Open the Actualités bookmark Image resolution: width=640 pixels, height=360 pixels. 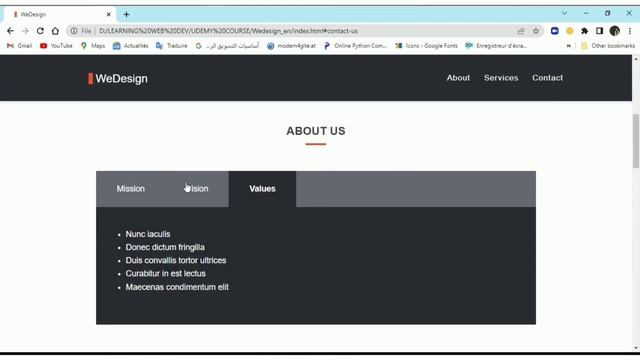[131, 46]
